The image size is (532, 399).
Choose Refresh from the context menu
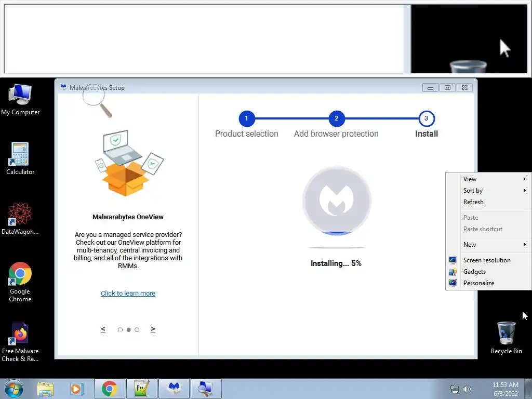(x=488, y=202)
